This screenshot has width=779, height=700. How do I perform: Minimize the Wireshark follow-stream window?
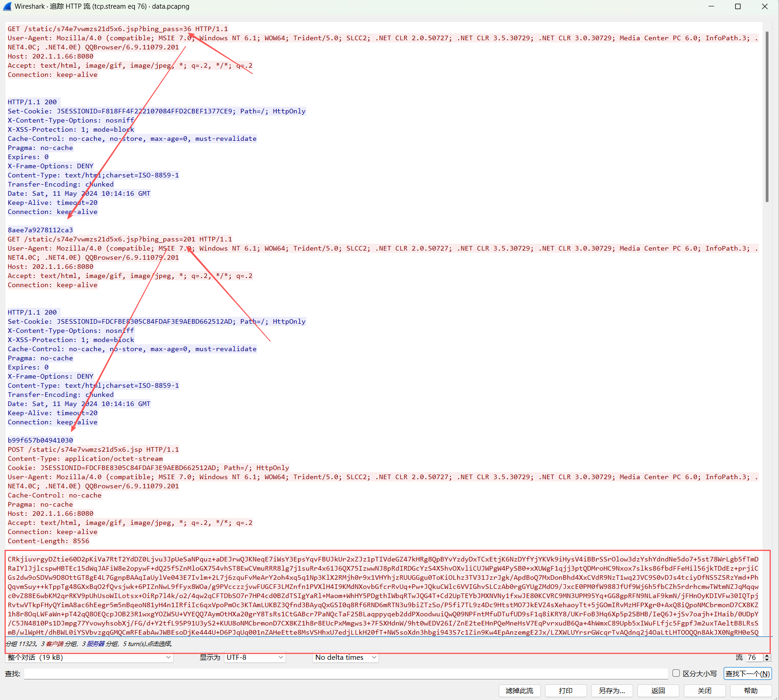711,6
